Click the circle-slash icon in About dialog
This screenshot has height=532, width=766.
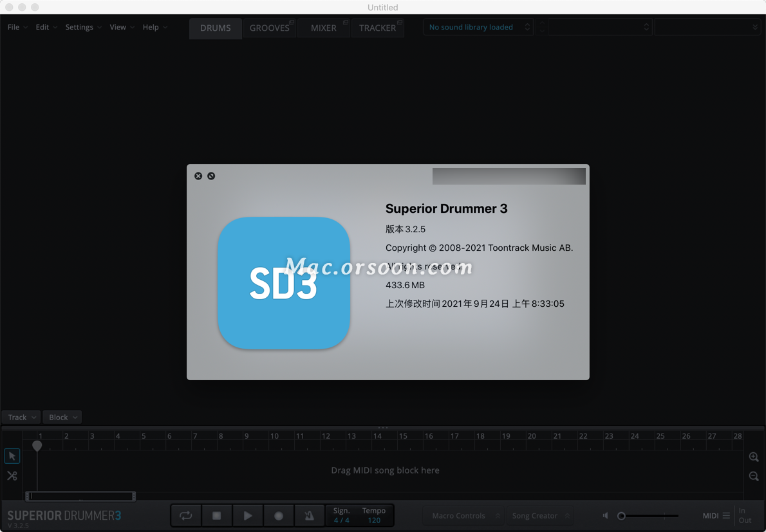click(x=211, y=176)
